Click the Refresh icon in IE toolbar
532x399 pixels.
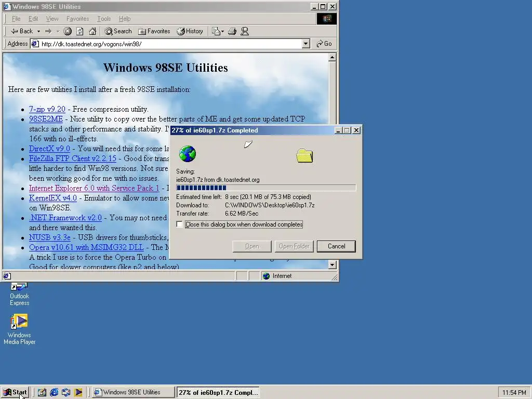pyautogui.click(x=79, y=31)
